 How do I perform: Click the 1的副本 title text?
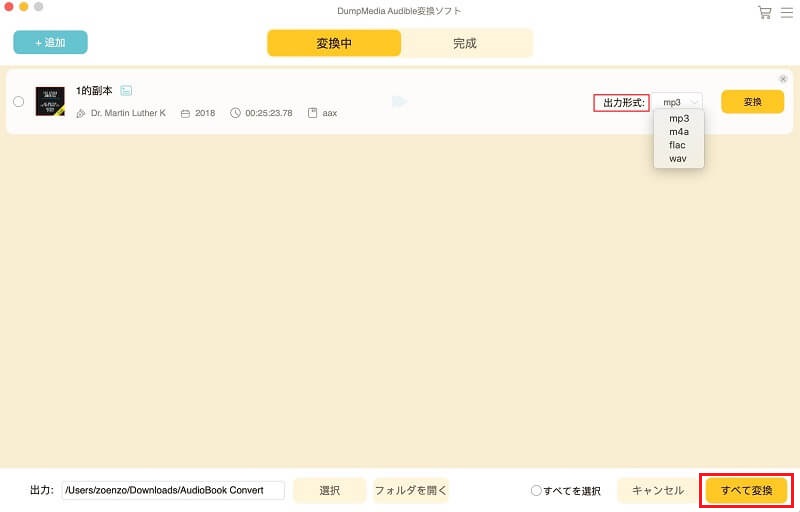pyautogui.click(x=94, y=91)
